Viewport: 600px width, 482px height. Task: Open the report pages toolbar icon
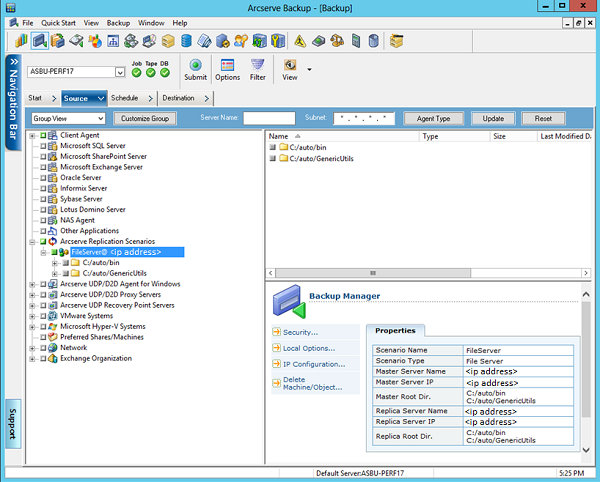(x=204, y=41)
